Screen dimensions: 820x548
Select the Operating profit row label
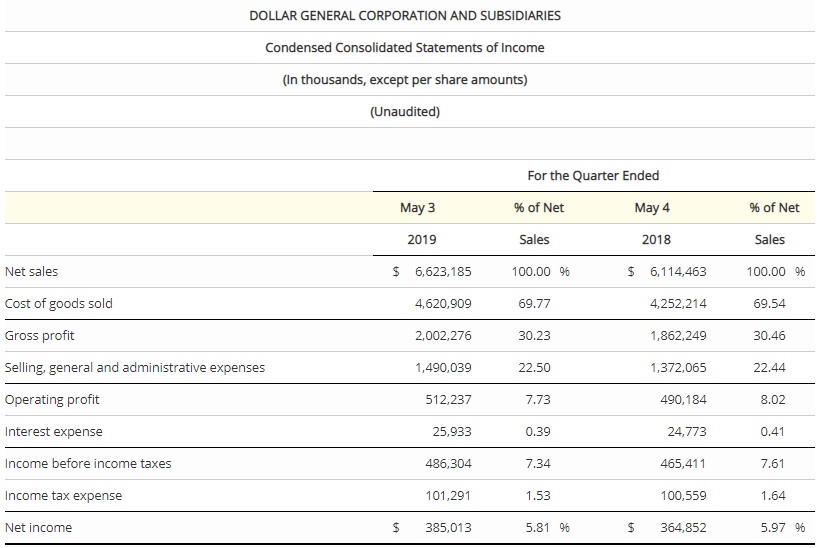coord(52,399)
